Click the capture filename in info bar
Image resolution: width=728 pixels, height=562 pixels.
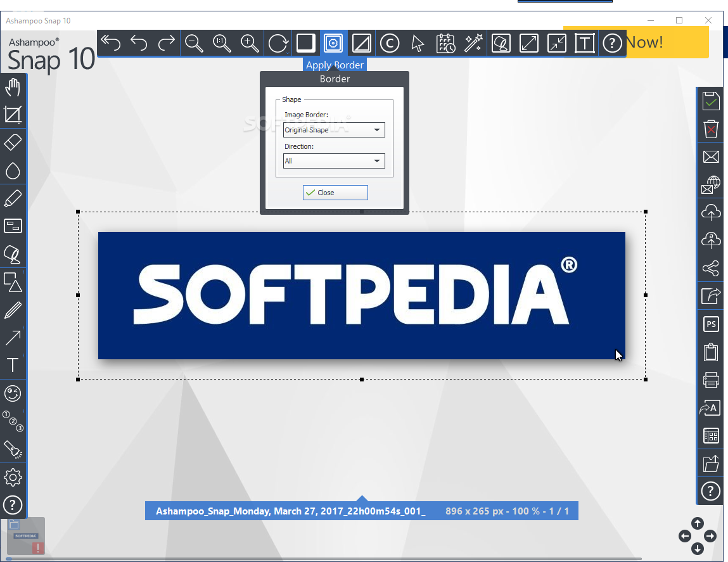pyautogui.click(x=291, y=511)
